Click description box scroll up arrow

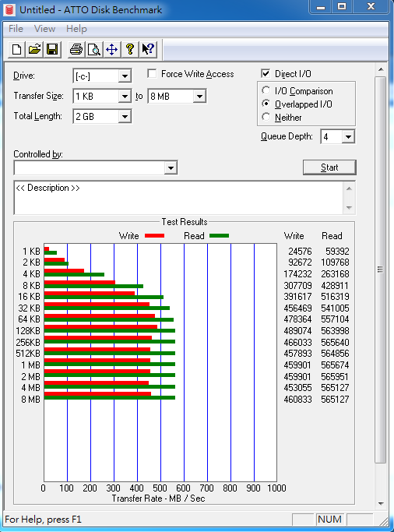pos(350,188)
